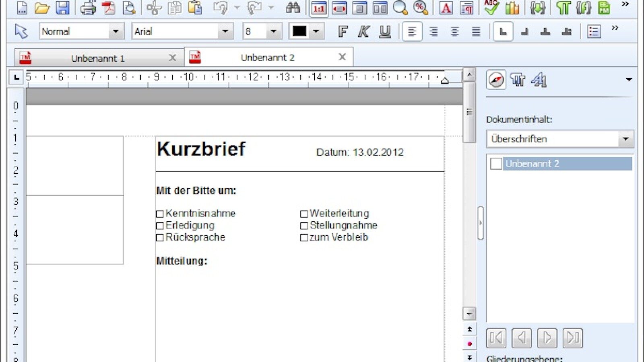The width and height of the screenshot is (644, 362).
Task: Check the Kenntnisnahme box in the letter
Action: [x=160, y=214]
